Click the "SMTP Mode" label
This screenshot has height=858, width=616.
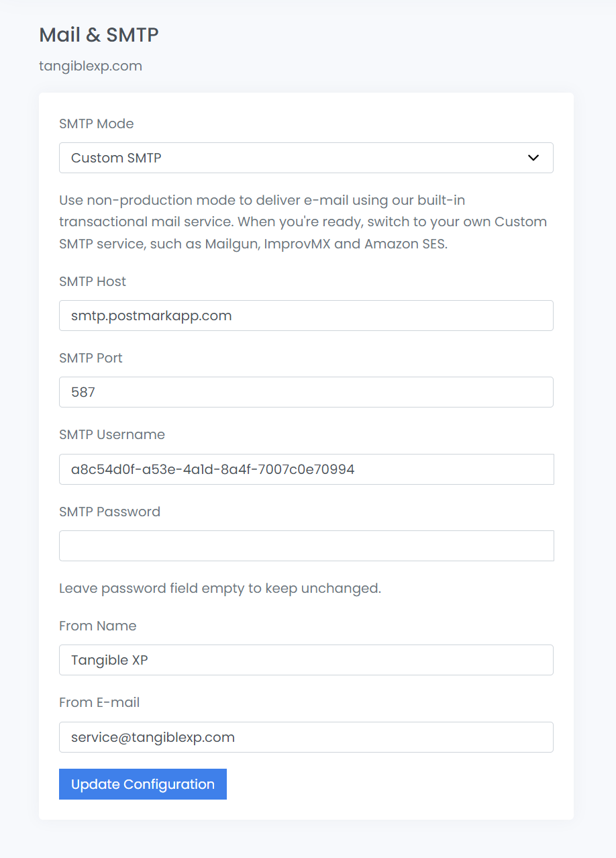(x=97, y=124)
